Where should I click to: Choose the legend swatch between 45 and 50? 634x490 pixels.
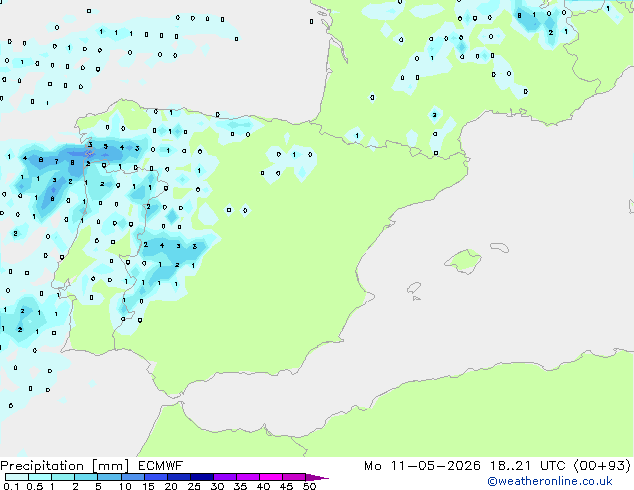click(294, 477)
